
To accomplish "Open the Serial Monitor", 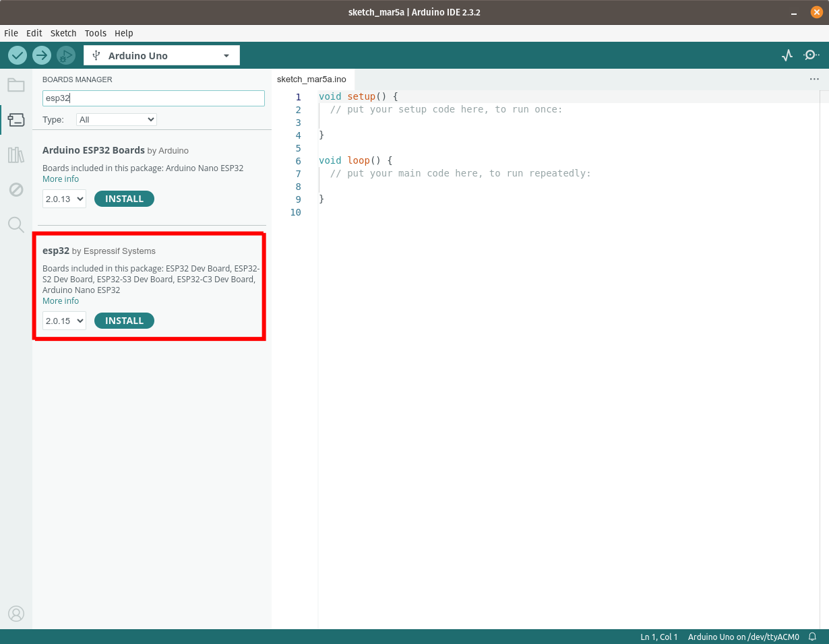I will [811, 56].
